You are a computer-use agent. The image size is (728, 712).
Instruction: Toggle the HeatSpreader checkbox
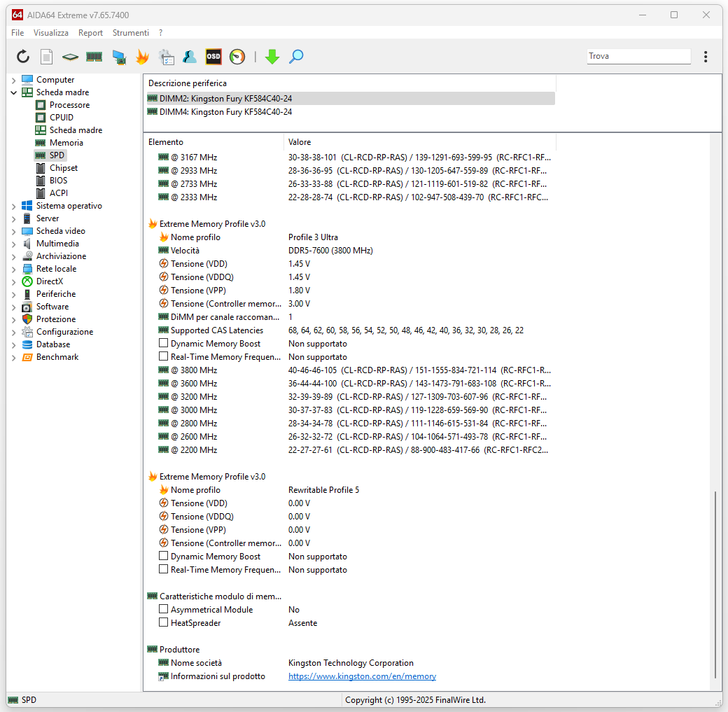[163, 622]
